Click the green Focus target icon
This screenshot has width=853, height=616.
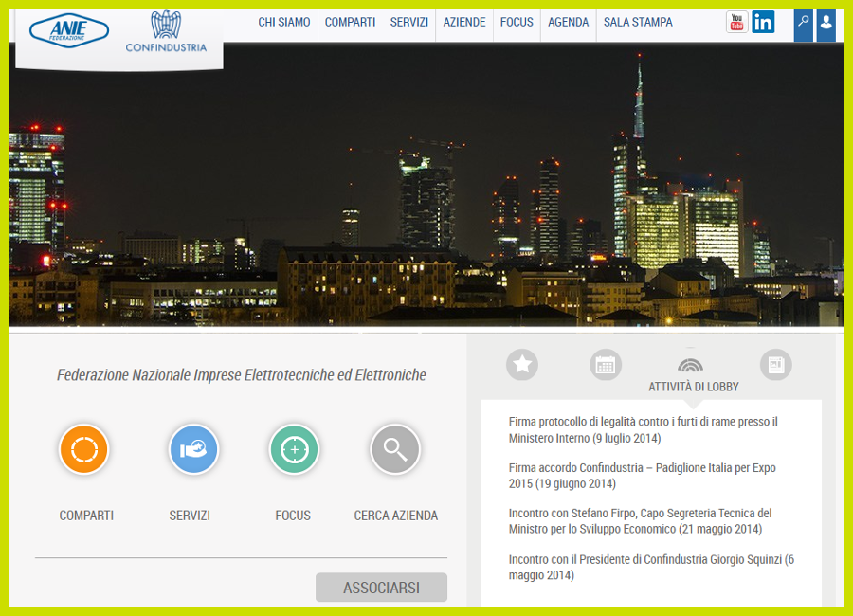(294, 449)
